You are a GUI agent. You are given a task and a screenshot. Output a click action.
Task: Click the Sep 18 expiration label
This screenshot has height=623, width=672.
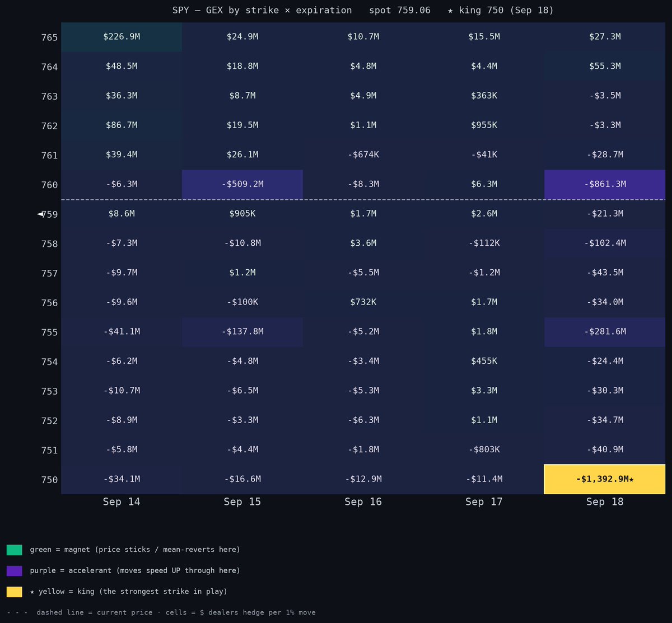click(x=605, y=502)
